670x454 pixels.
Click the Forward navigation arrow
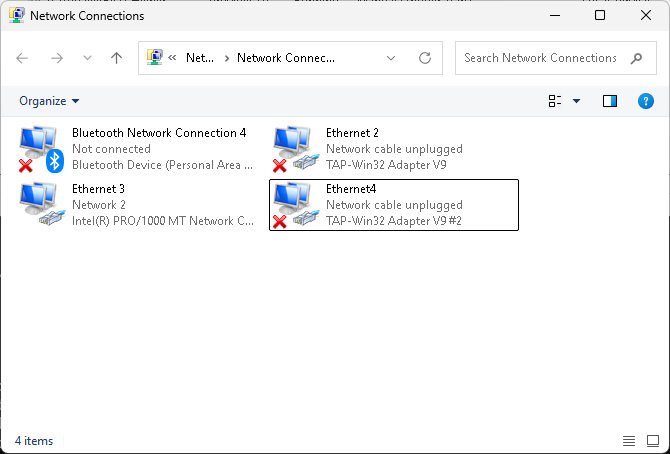(x=57, y=58)
